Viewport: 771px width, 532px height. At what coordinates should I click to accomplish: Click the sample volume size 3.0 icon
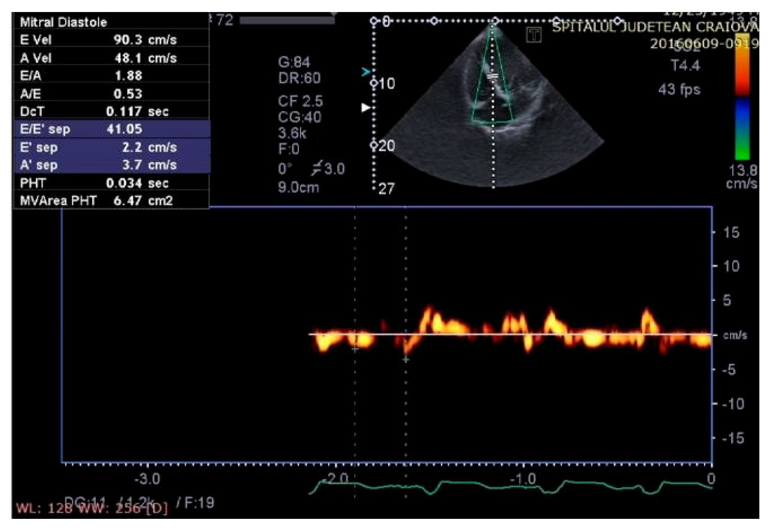(318, 168)
